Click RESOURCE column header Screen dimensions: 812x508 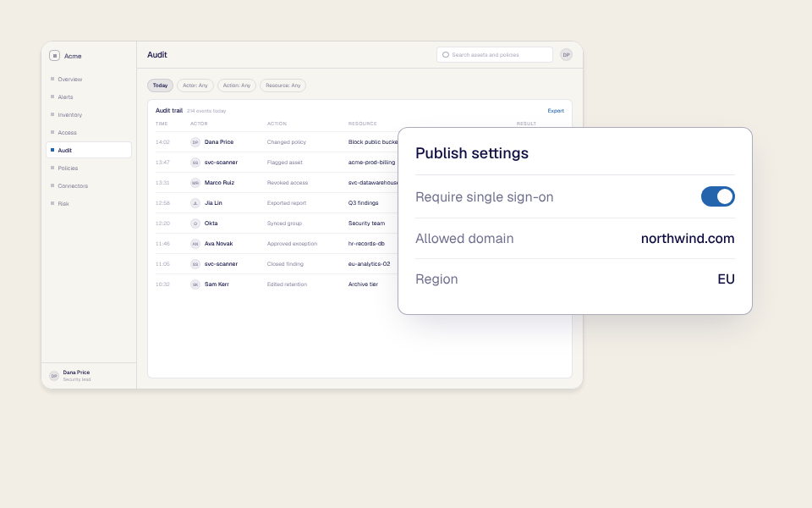pos(363,124)
